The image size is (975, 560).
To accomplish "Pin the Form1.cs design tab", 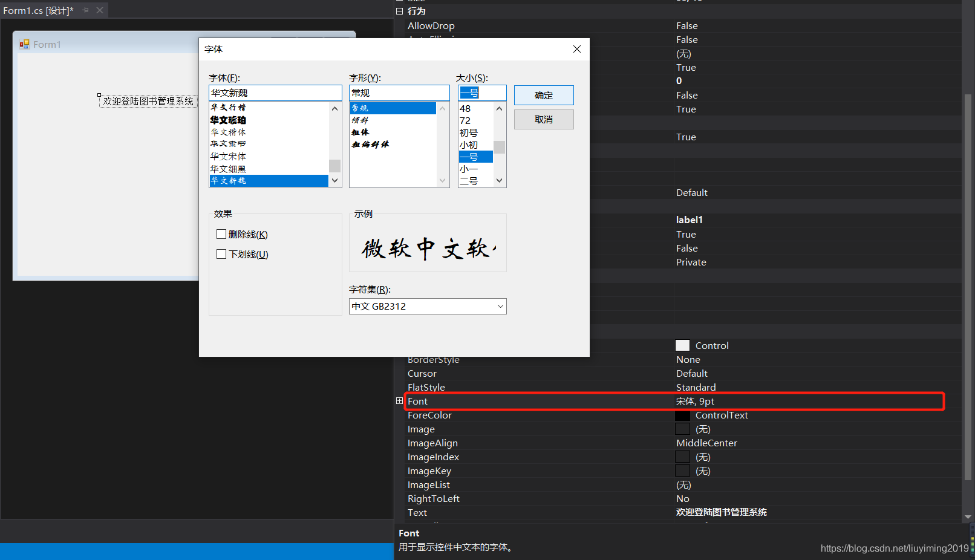I will pyautogui.click(x=85, y=10).
